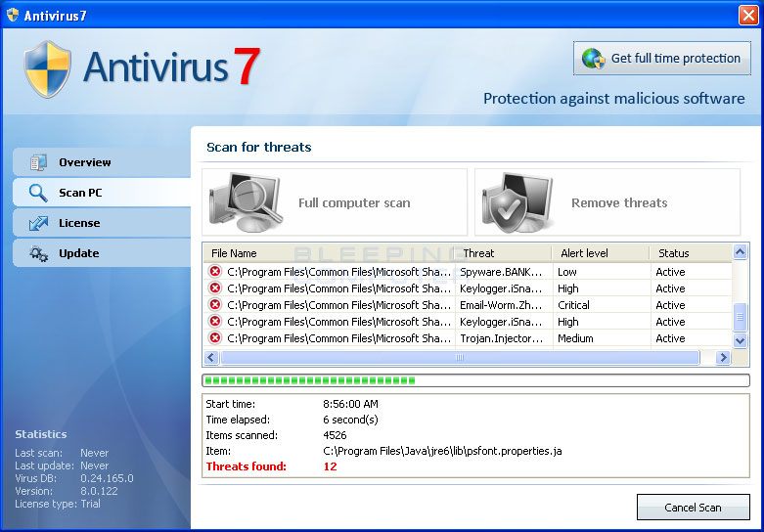Sort by the Threat column header

(504, 253)
